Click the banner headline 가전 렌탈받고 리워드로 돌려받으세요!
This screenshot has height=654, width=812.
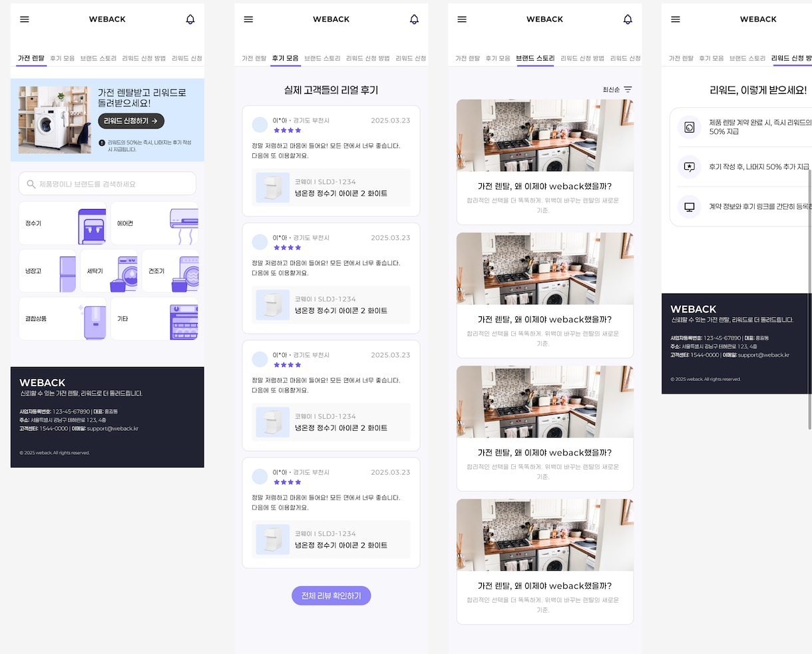(142, 98)
